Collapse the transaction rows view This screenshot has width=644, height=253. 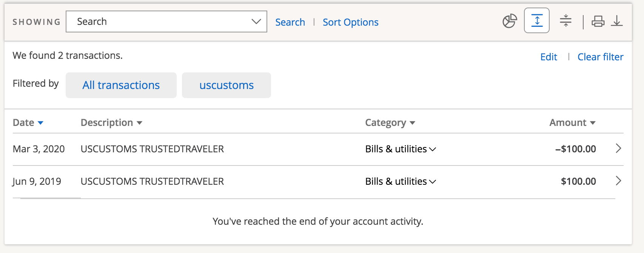pyautogui.click(x=565, y=21)
